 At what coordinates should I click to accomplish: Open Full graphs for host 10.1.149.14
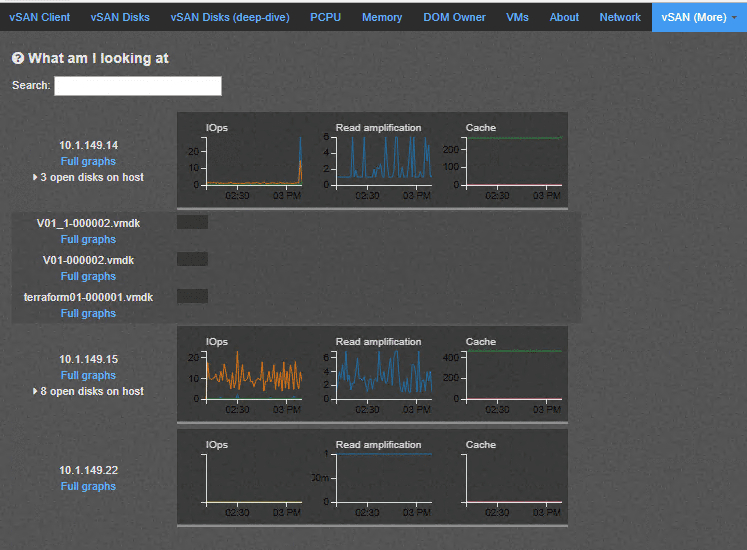[88, 161]
